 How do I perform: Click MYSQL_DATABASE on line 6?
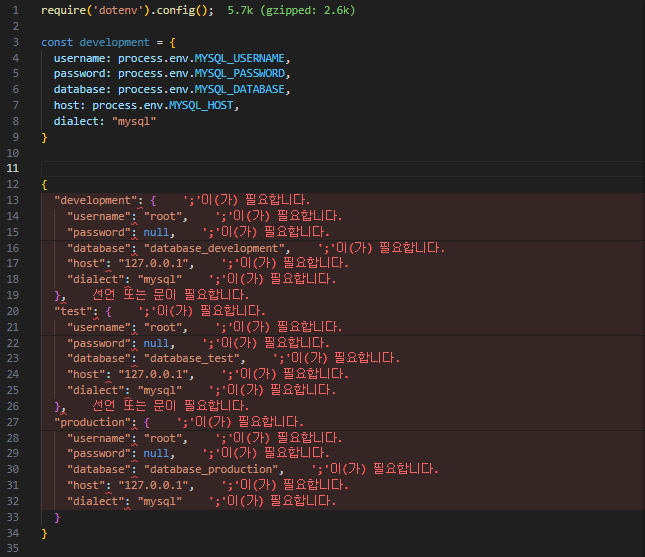(239, 90)
